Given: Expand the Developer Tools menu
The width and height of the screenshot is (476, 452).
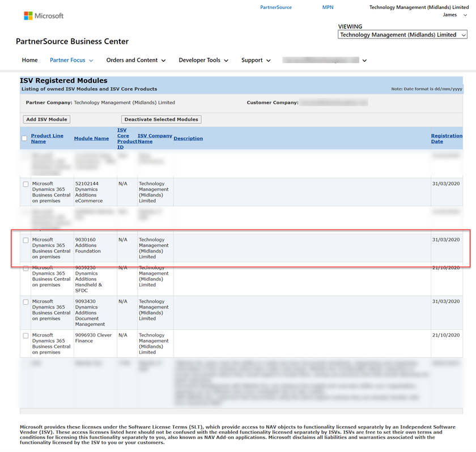Looking at the screenshot, I should (203, 60).
